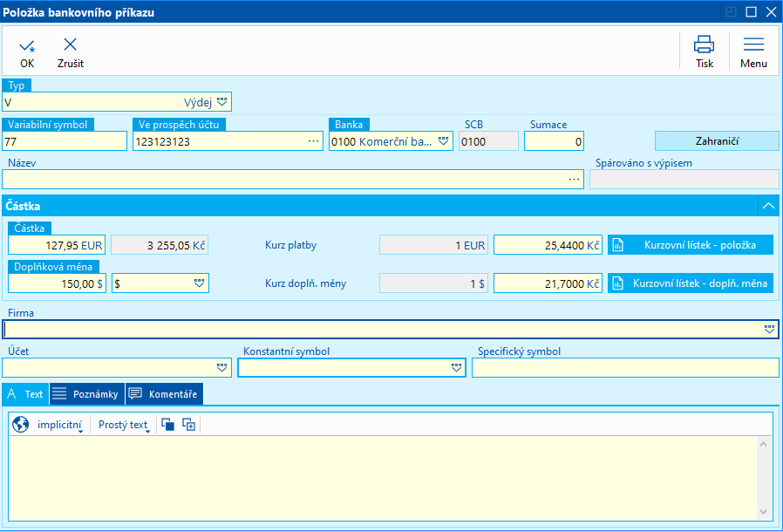
Task: Click the globe language icon in editor
Action: click(21, 425)
